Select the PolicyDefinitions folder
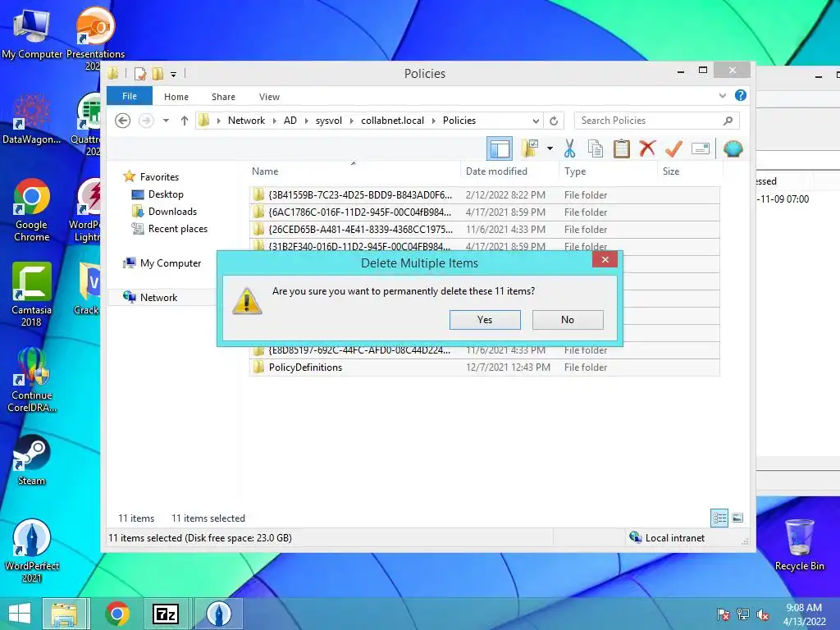 coord(484,367)
